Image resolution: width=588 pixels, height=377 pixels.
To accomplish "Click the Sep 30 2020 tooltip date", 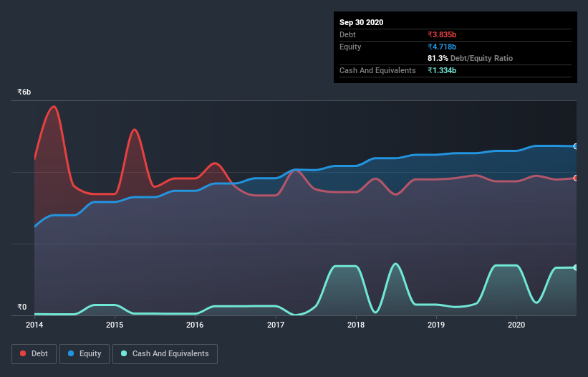I will [361, 22].
